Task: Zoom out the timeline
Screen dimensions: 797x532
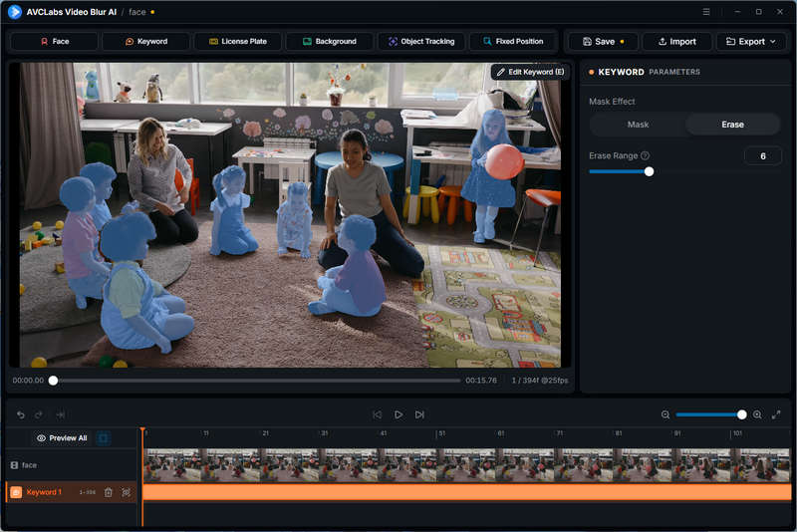Action: tap(664, 415)
